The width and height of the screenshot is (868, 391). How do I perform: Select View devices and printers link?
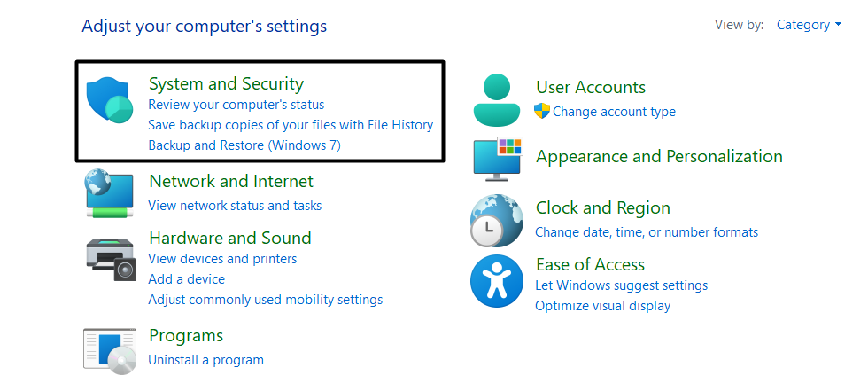point(222,259)
